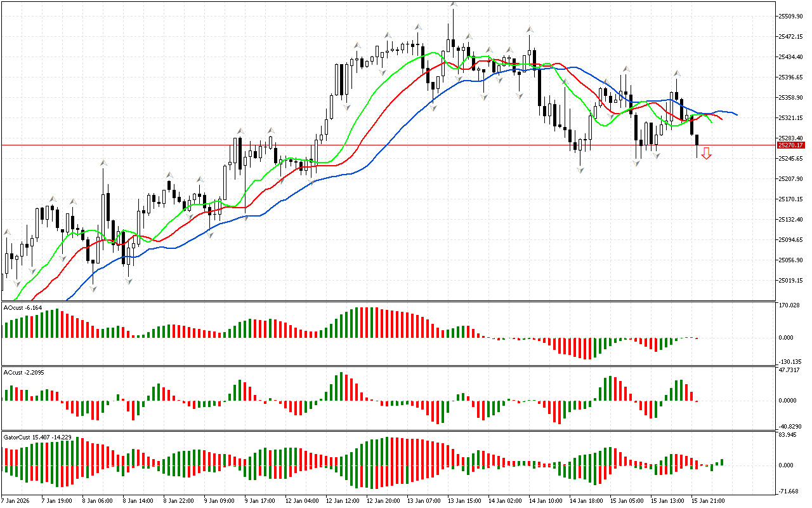Click the 25509.95 price scale label

click(x=790, y=17)
